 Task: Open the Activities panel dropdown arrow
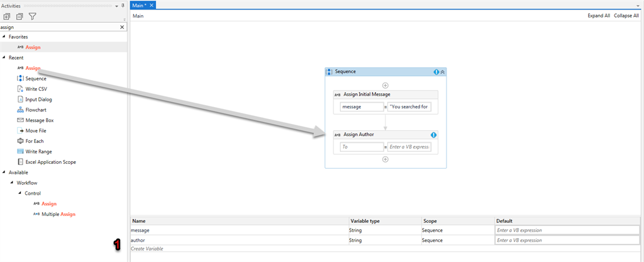(x=116, y=6)
